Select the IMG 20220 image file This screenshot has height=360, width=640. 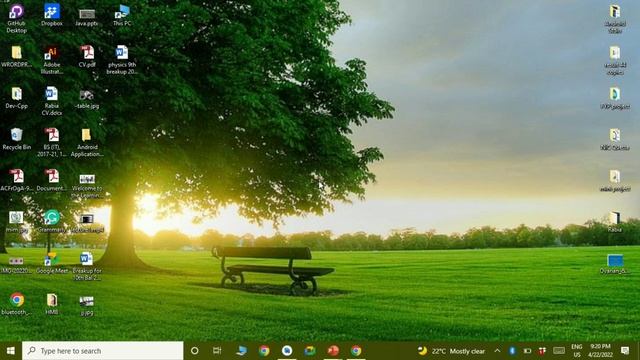point(16,265)
